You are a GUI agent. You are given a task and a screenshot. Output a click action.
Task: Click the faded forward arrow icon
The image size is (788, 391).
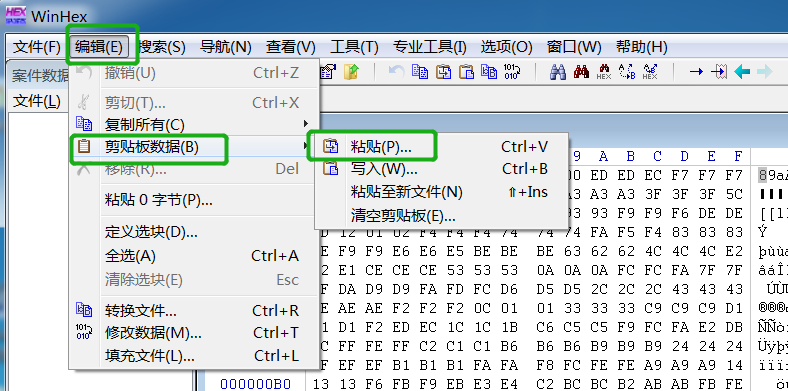(x=764, y=72)
